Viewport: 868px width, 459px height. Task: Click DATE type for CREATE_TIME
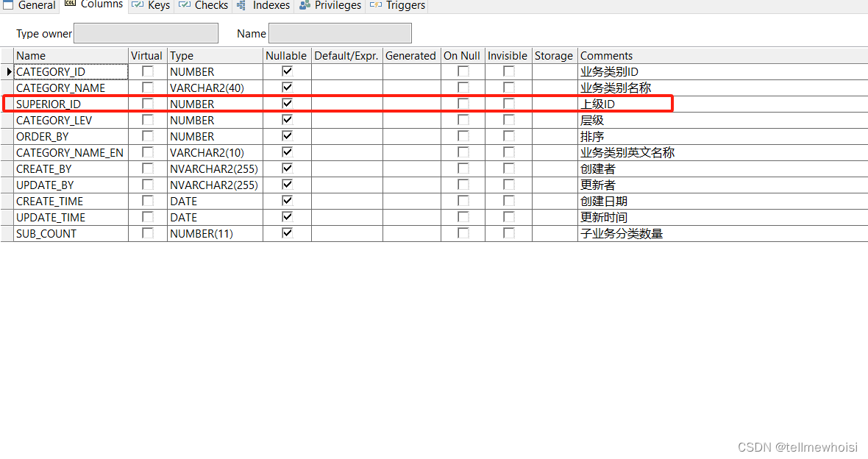215,201
